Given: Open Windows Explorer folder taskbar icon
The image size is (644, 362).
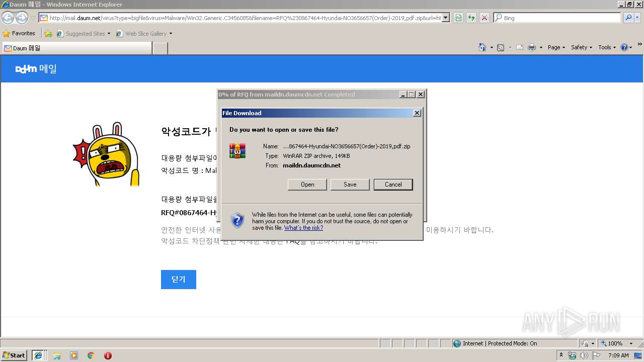Looking at the screenshot, I should pos(57,355).
